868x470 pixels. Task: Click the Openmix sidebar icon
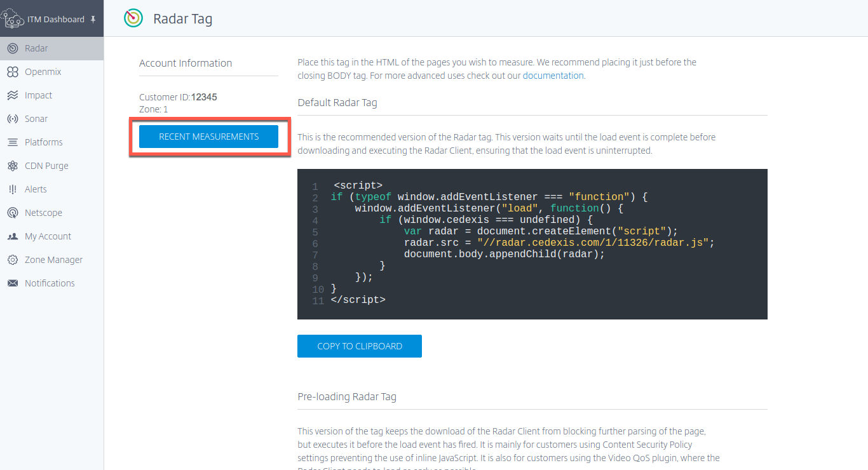pos(13,72)
